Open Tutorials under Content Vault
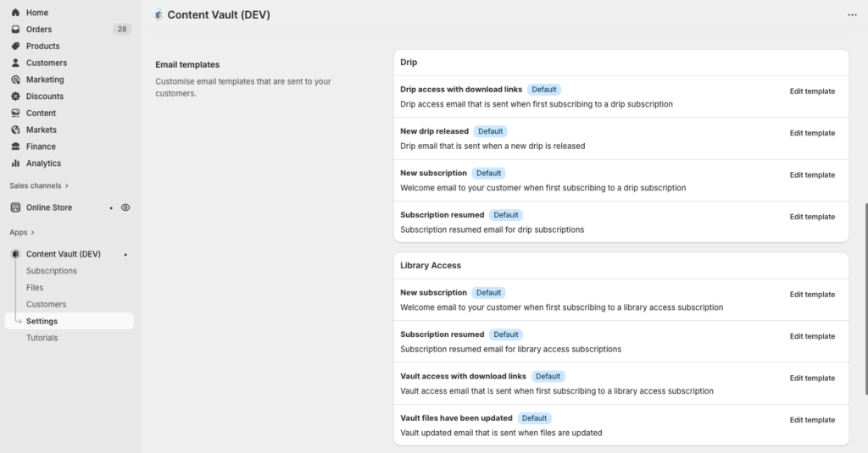Image resolution: width=868 pixels, height=453 pixels. tap(42, 338)
